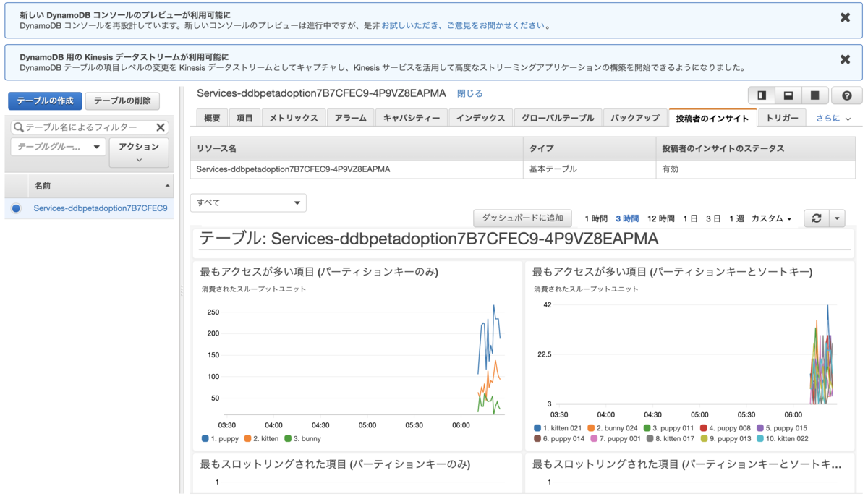Set time range to 12 時間
Screen dimensions: 868x499
point(661,218)
